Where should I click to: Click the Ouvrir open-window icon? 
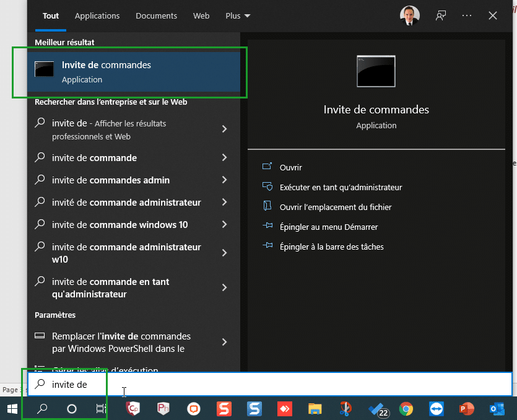[x=267, y=166]
